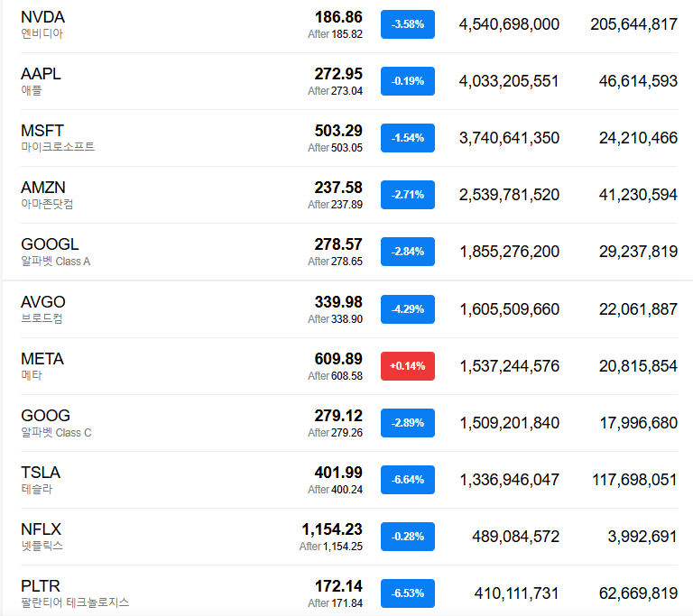The image size is (693, 616).
Task: Click GOOGL volume 29,237,819
Action: click(x=638, y=252)
